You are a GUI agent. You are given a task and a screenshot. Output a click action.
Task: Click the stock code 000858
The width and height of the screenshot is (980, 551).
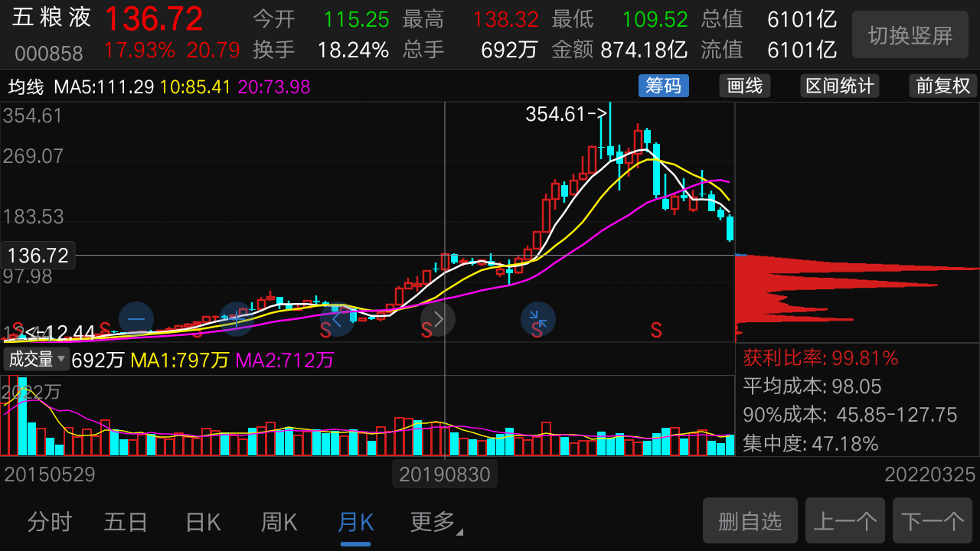point(49,54)
